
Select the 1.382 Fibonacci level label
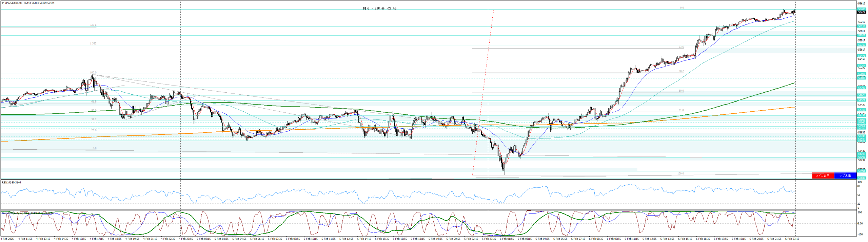pyautogui.click(x=93, y=43)
